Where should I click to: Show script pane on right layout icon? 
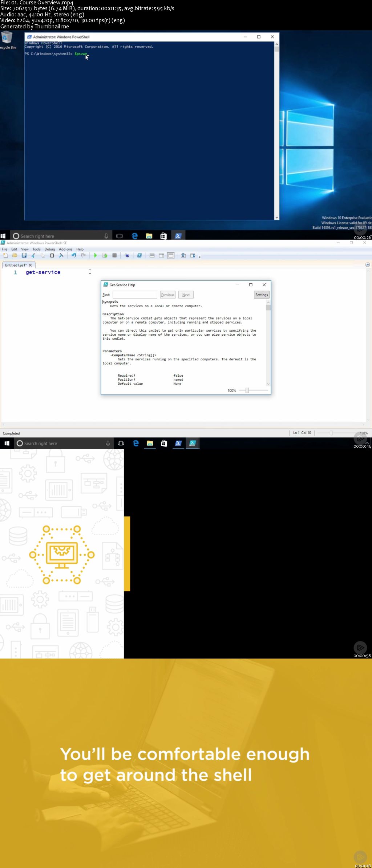click(161, 256)
